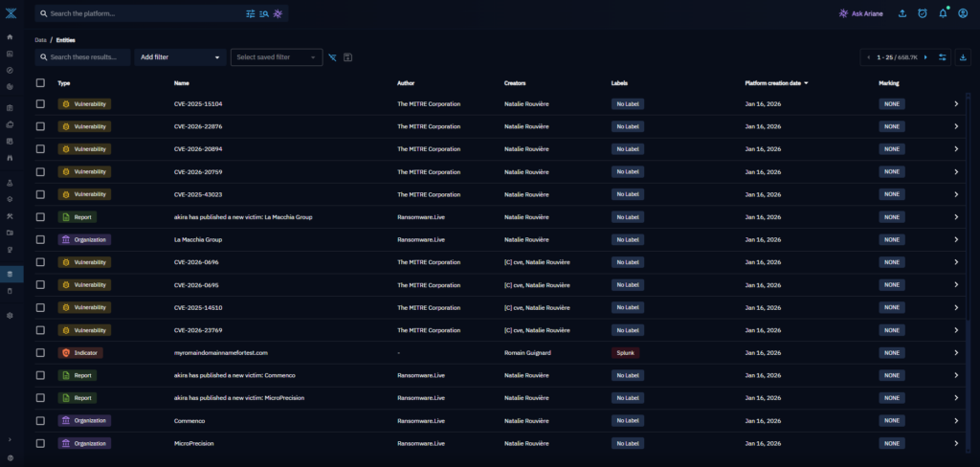Expand the Select saved filter combo box
Image resolution: width=980 pixels, height=467 pixels.
pos(276,57)
